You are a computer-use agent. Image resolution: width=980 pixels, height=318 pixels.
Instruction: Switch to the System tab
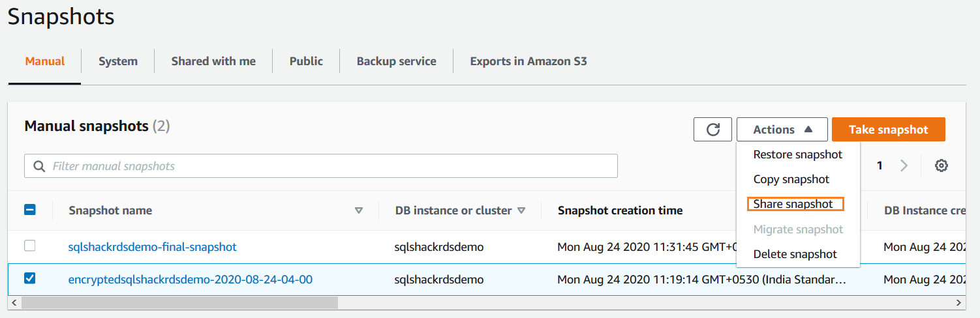pyautogui.click(x=118, y=61)
